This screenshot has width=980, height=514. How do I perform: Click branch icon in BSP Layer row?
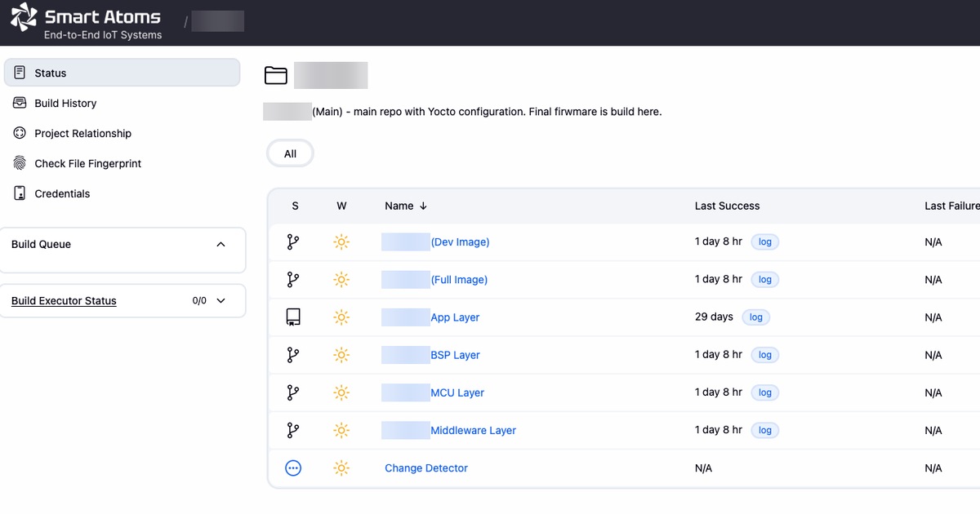click(x=293, y=355)
